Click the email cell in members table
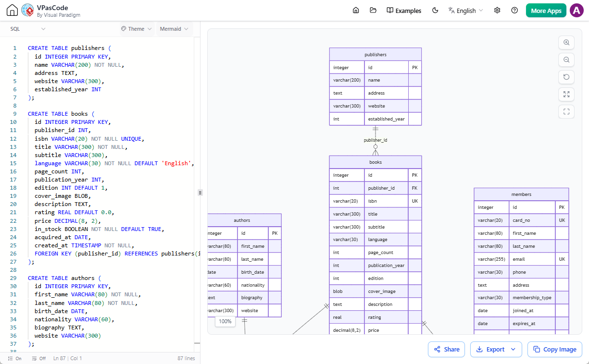 click(x=532, y=259)
